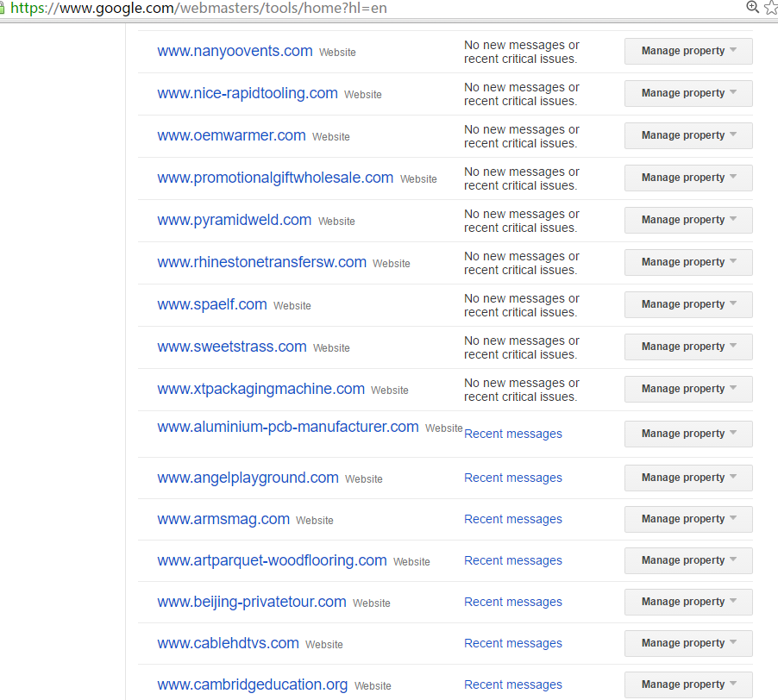
Task: Expand Manage property for rhinestonetransfersw.com
Action: click(688, 262)
